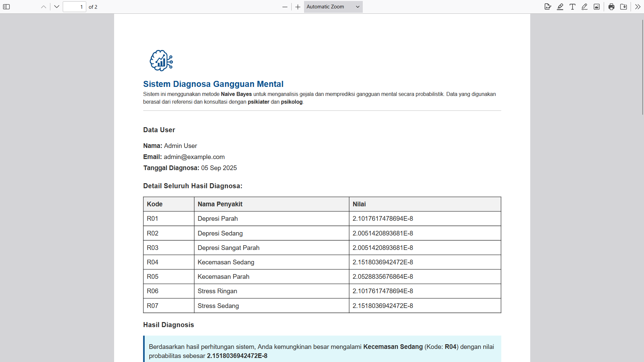Click the vertical scrollbar thumb
644x362 pixels.
pyautogui.click(x=642, y=67)
